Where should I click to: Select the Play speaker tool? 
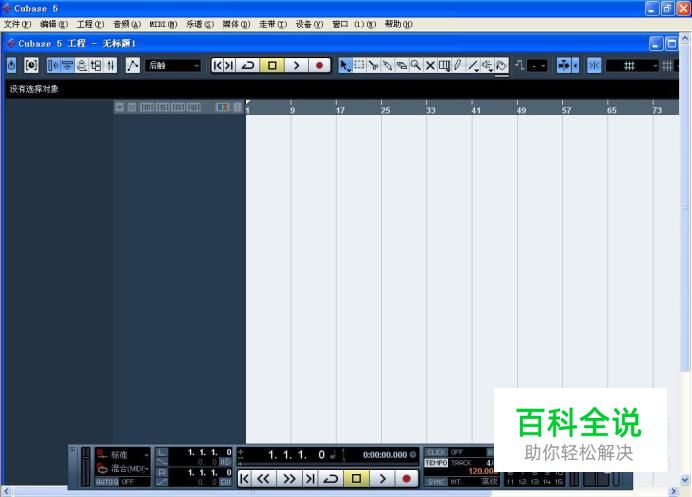coord(487,65)
